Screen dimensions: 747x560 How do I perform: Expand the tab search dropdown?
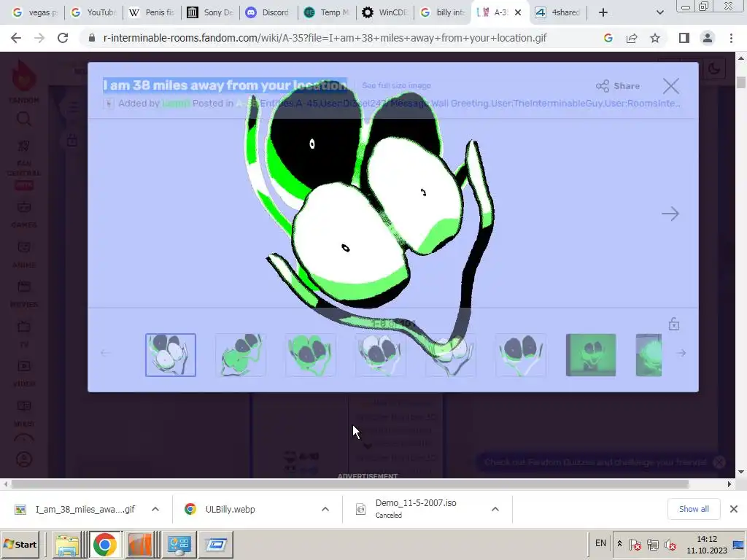click(x=659, y=12)
